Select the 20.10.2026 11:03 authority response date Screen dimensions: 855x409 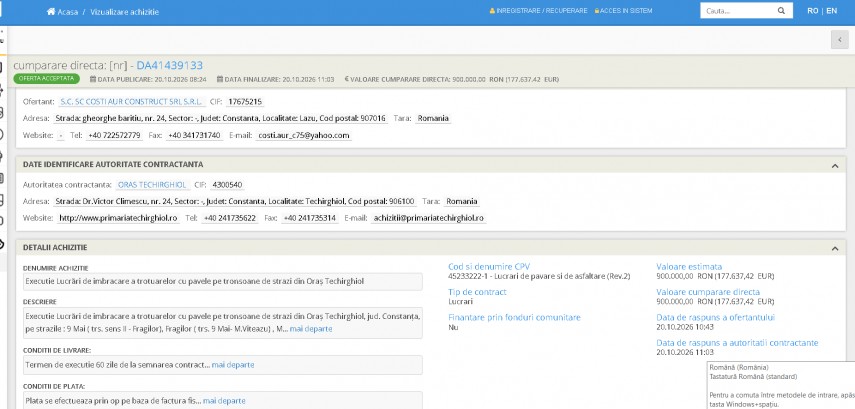tap(685, 352)
